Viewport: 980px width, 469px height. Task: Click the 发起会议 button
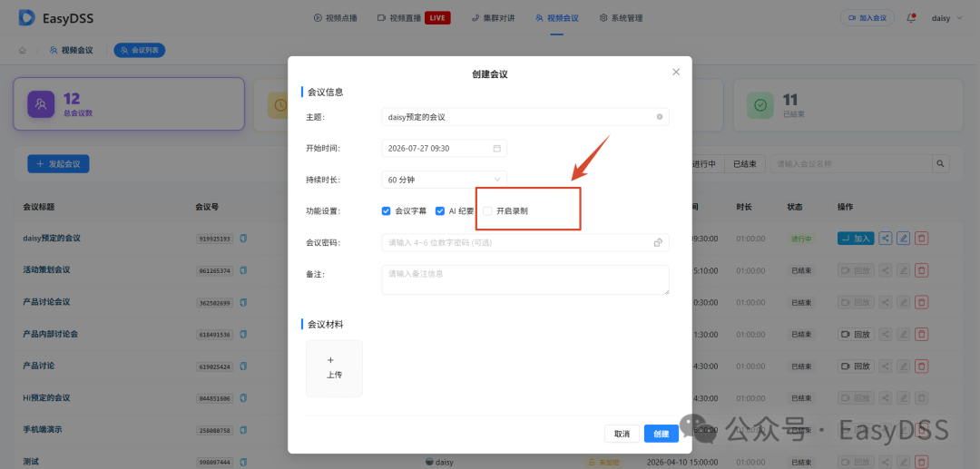[x=58, y=163]
